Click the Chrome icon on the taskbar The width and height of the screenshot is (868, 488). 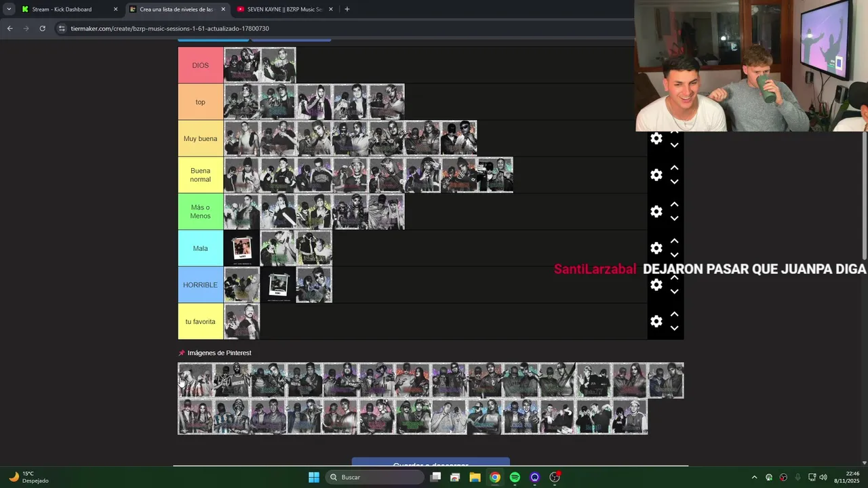click(495, 477)
